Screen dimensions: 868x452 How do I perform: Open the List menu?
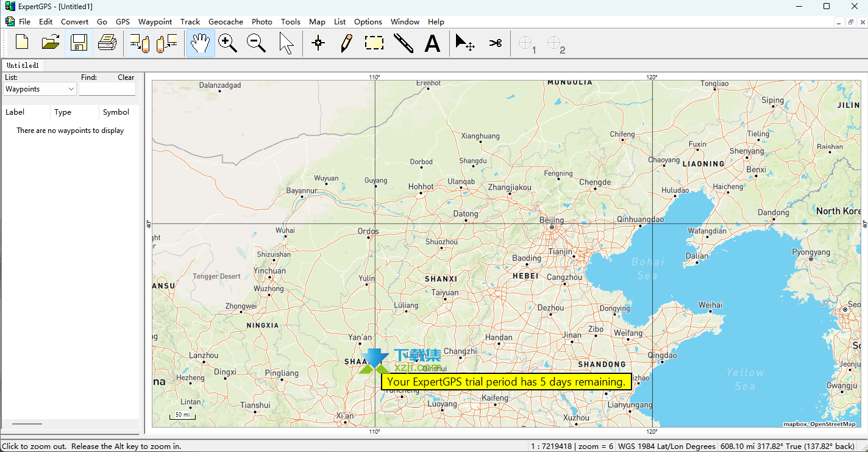[340, 21]
